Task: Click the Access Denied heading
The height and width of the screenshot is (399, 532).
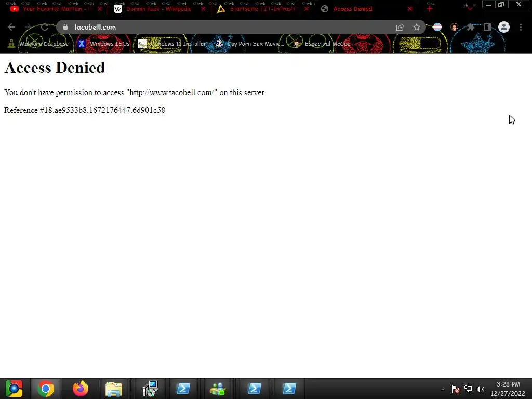Action: pyautogui.click(x=55, y=67)
